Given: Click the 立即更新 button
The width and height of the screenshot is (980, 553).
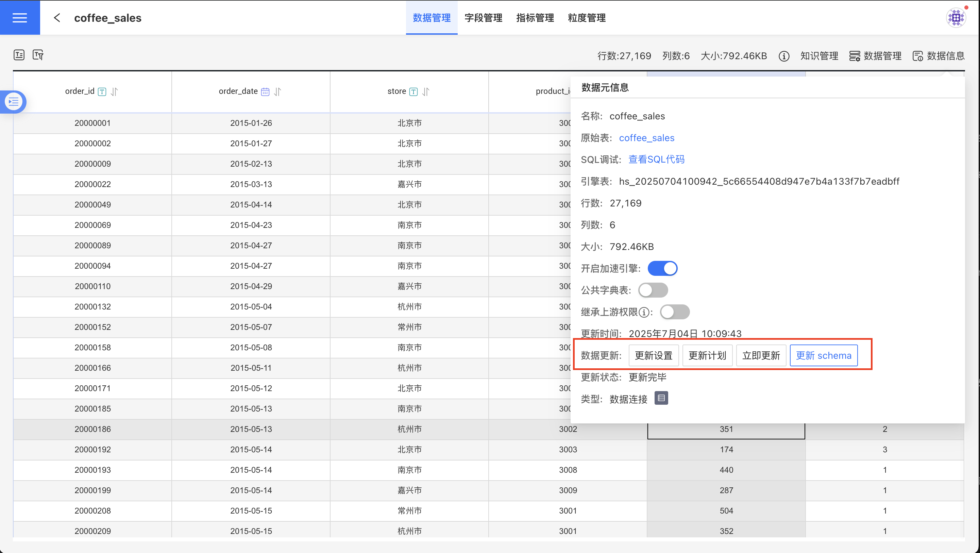Looking at the screenshot, I should pyautogui.click(x=761, y=355).
